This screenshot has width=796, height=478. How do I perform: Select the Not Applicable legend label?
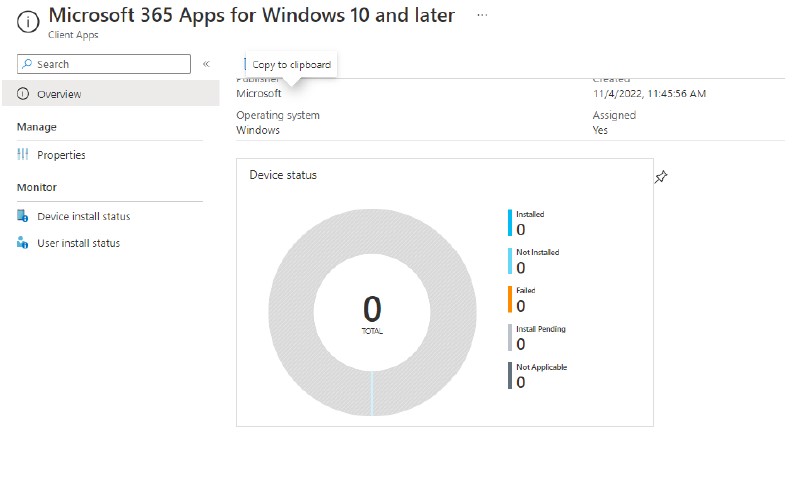(541, 367)
